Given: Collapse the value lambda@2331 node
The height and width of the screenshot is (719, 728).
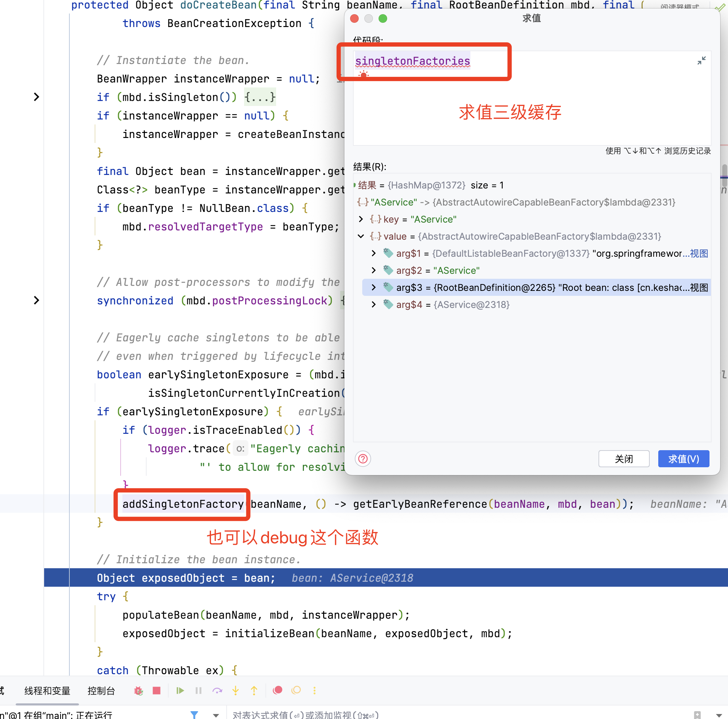Looking at the screenshot, I should point(361,236).
